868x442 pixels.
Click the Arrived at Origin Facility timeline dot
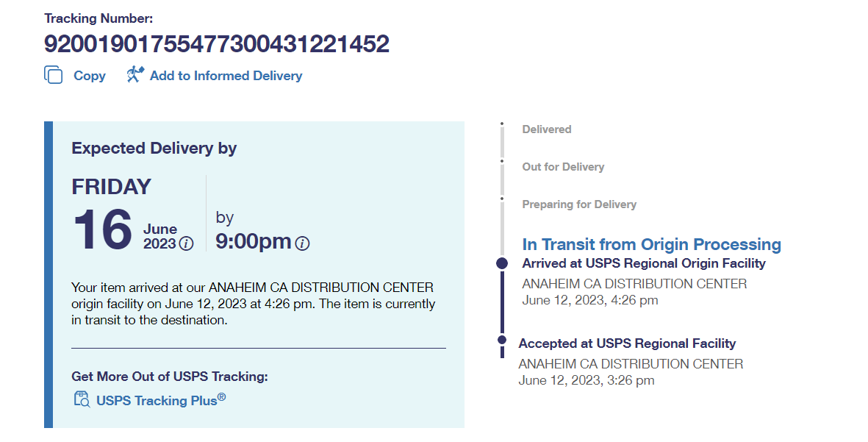502,263
